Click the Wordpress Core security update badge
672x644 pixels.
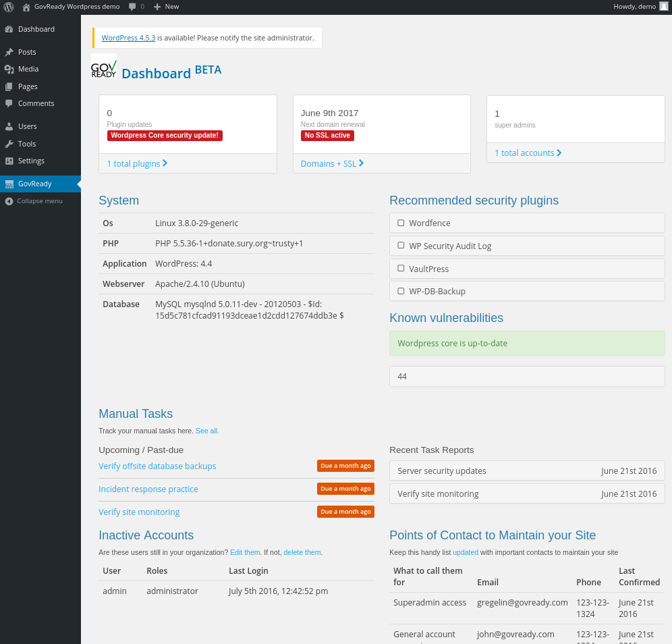[165, 136]
